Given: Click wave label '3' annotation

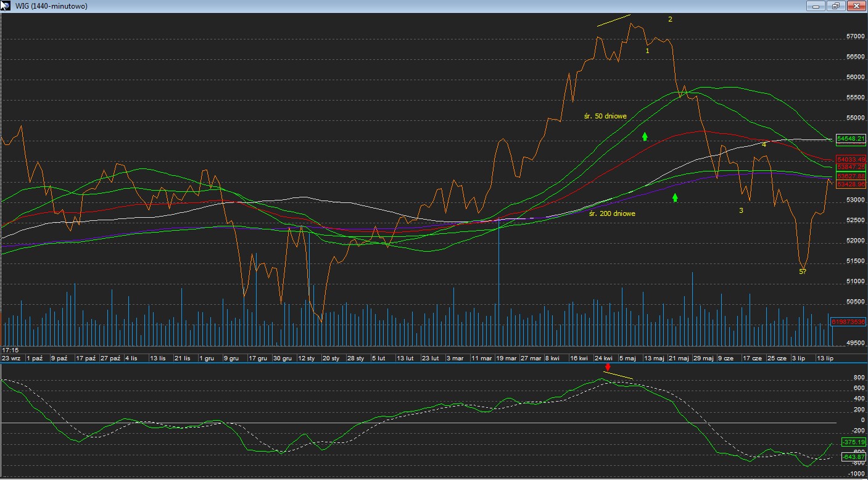Looking at the screenshot, I should tap(741, 210).
